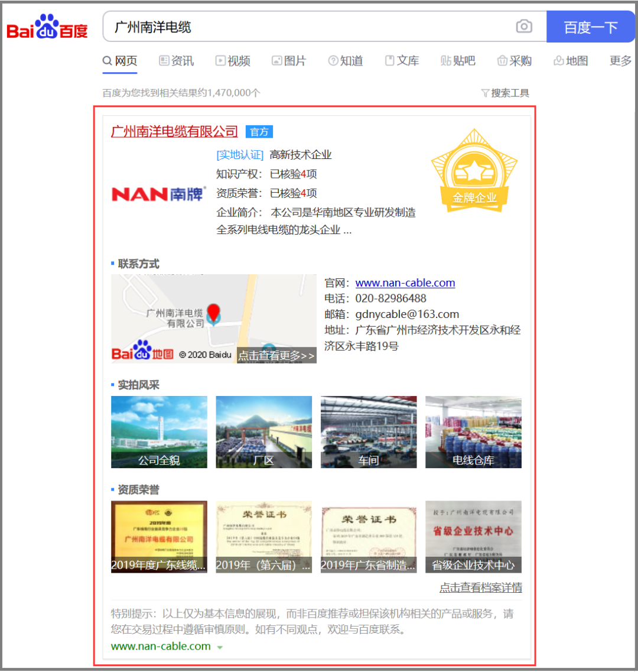Open the 视频 tab
The width and height of the screenshot is (638, 672).
point(233,61)
